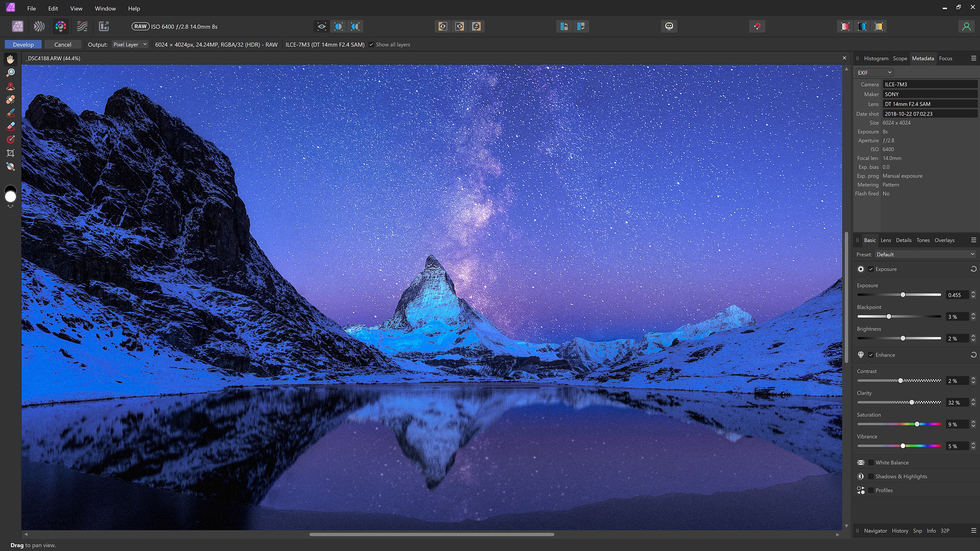Image resolution: width=980 pixels, height=551 pixels.
Task: Switch to the Tones tab
Action: tap(923, 240)
